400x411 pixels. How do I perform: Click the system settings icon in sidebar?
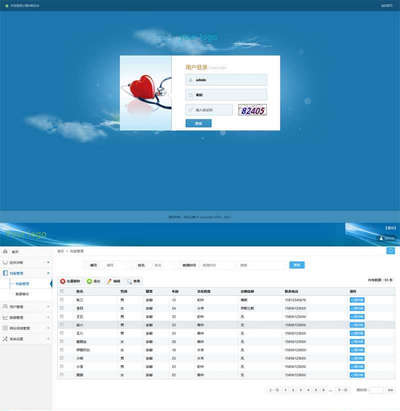click(5, 339)
